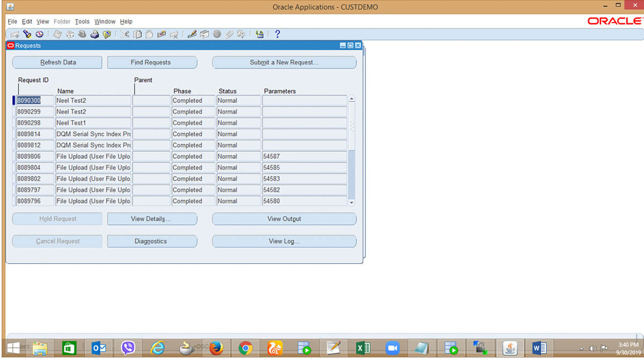644x359 pixels.
Task: Open the Window menu
Action: click(105, 21)
